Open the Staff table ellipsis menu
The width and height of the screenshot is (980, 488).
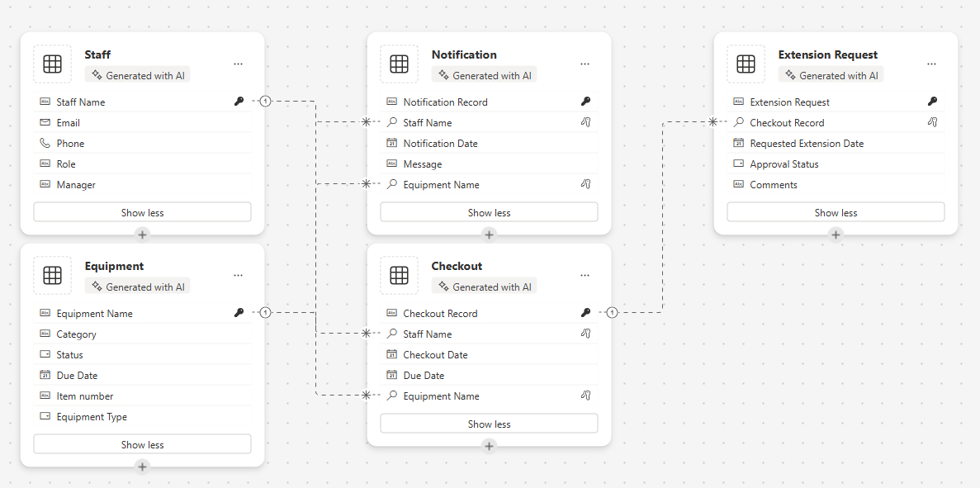(238, 64)
